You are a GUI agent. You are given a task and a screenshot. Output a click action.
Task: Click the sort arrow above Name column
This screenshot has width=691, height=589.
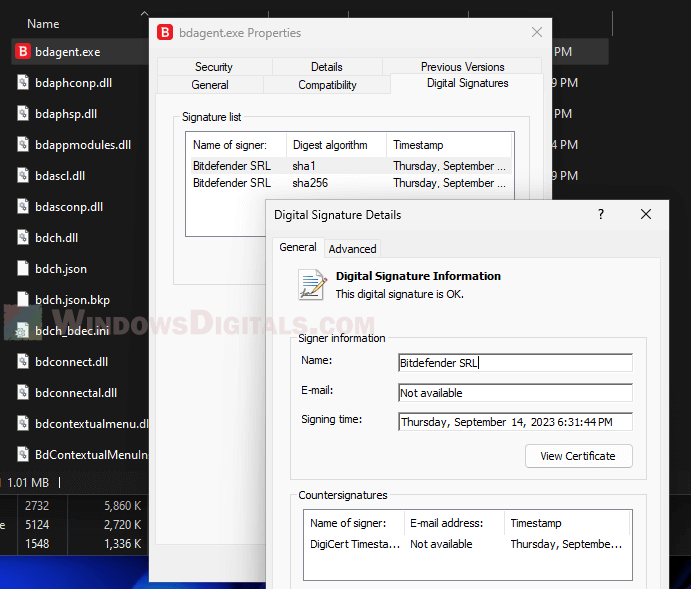(x=144, y=14)
